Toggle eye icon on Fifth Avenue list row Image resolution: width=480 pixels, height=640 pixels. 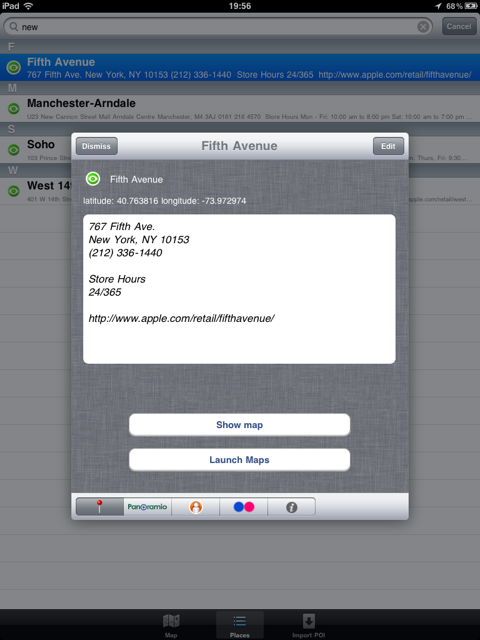pyautogui.click(x=14, y=67)
